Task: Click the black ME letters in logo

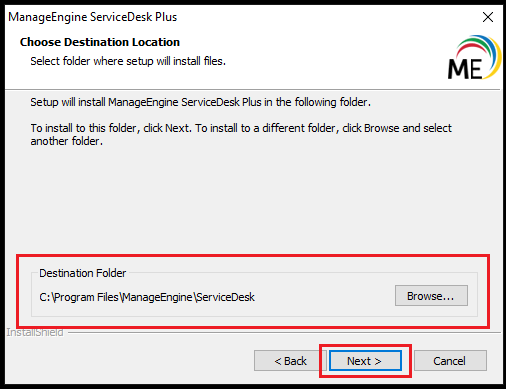Action: (x=465, y=69)
